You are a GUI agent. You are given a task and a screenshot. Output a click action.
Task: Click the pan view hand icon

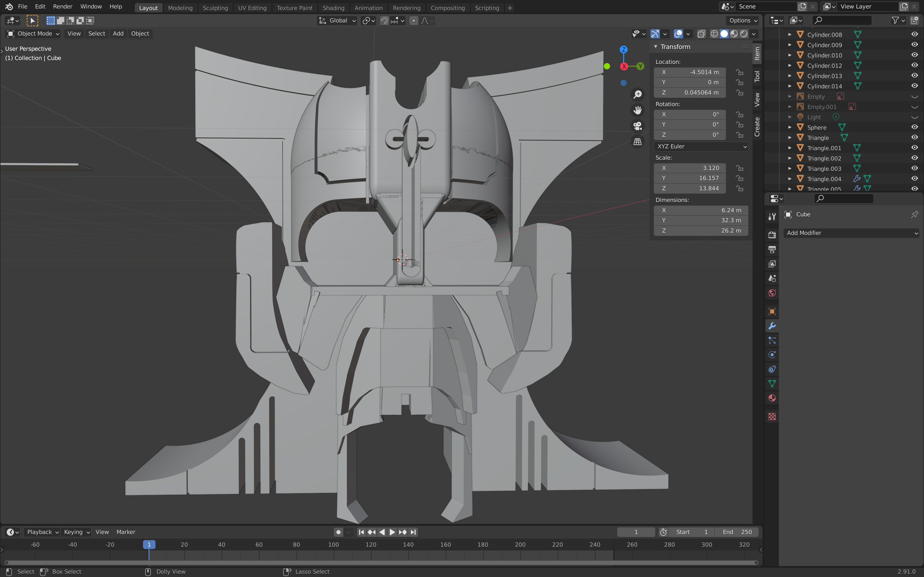pos(638,110)
